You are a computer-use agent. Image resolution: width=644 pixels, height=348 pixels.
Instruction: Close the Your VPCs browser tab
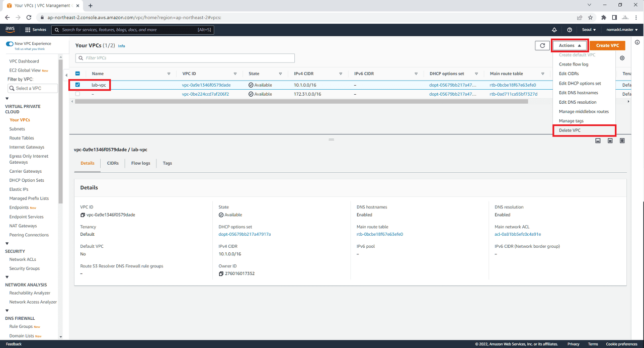78,6
